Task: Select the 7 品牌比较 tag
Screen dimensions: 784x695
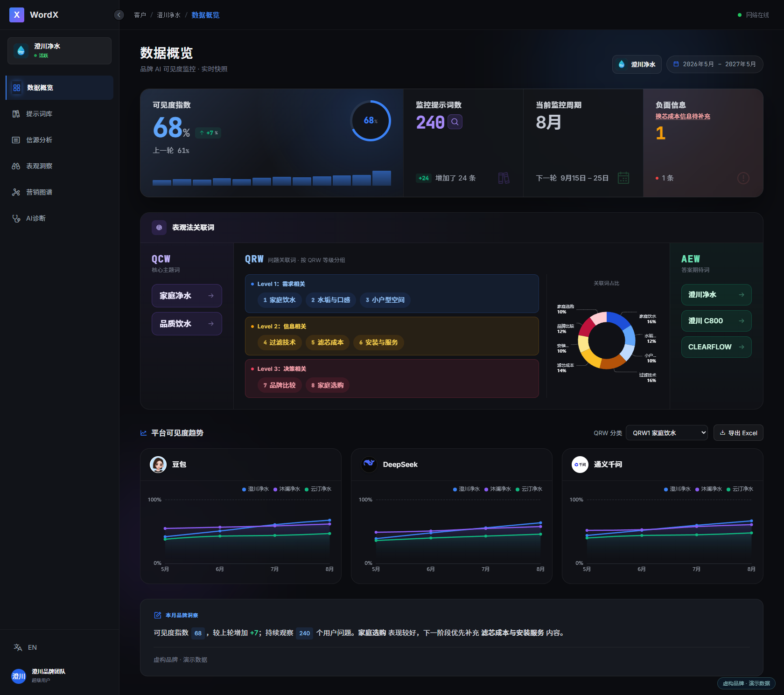Action: click(280, 385)
